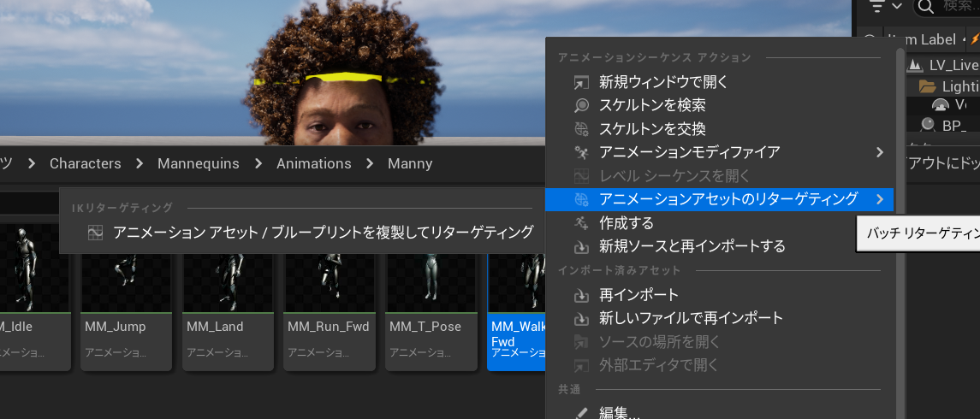The width and height of the screenshot is (980, 419).
Task: Expand the アニメーションモディファイア submenu arrow
Action: 880,152
